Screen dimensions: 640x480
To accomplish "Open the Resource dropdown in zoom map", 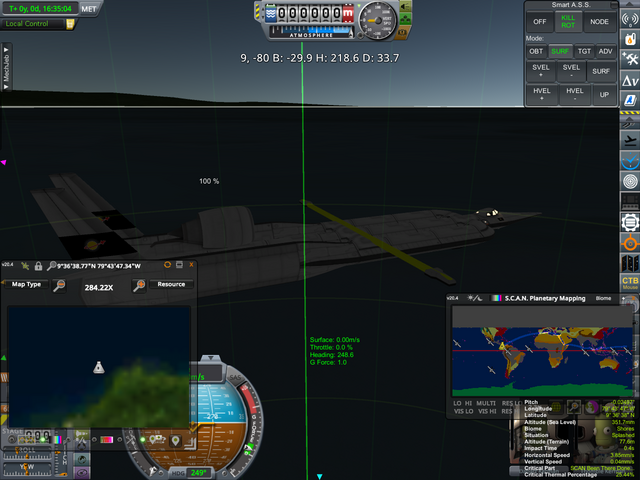I will (x=171, y=284).
